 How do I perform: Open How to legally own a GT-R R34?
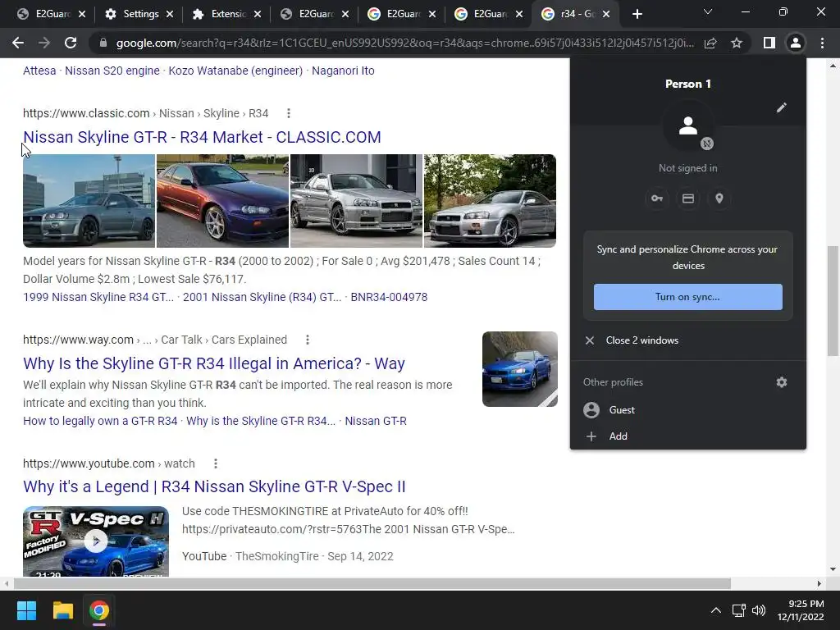tap(100, 421)
